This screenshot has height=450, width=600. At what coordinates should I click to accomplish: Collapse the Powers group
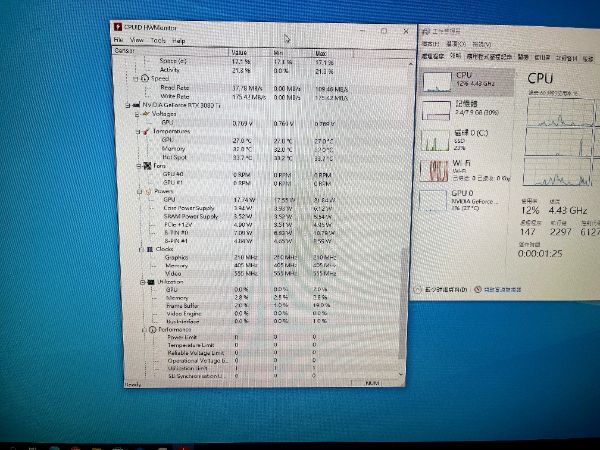pyautogui.click(x=140, y=192)
